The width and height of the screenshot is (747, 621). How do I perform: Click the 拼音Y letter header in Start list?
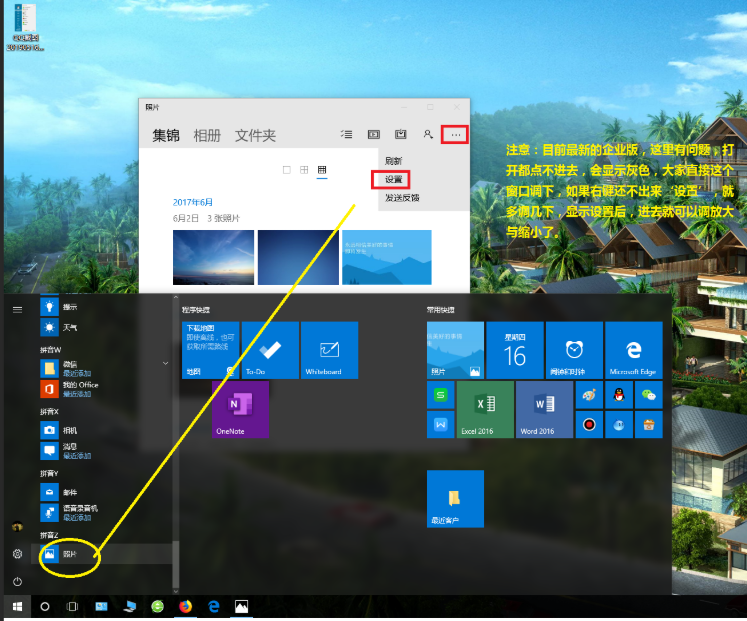click(50, 473)
